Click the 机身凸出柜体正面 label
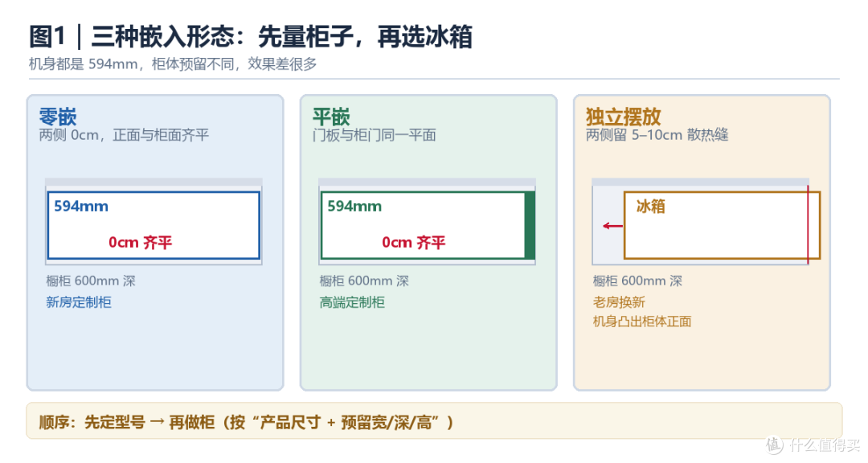The image size is (868, 463). (x=642, y=322)
